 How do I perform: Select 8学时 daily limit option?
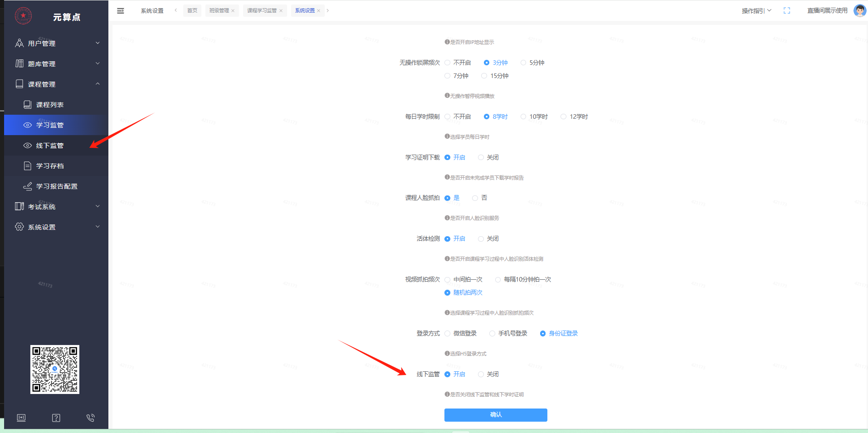496,117
